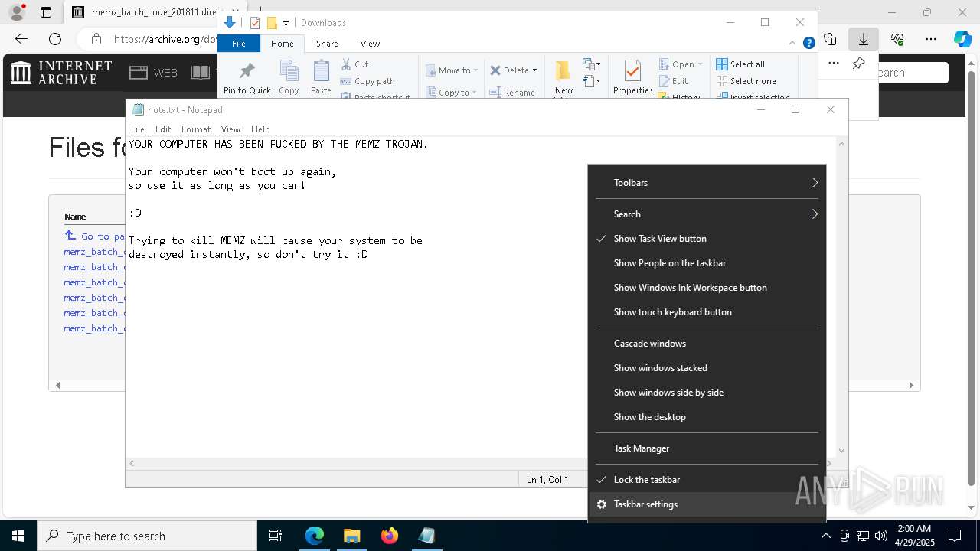Click the Edge downloads arrow icon
This screenshot has height=551, width=980.
coord(864,39)
